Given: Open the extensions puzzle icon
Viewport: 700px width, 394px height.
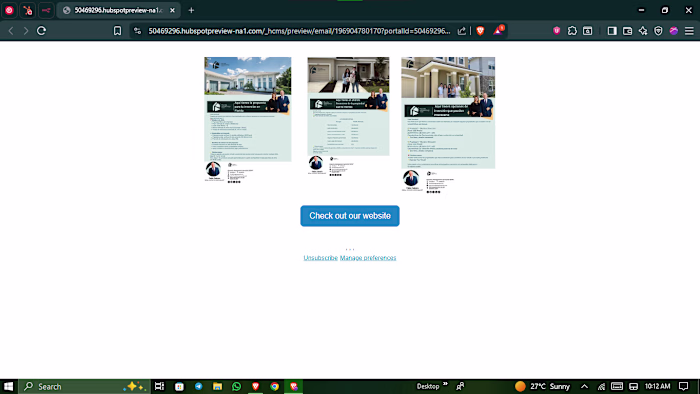Looking at the screenshot, I should [x=572, y=31].
